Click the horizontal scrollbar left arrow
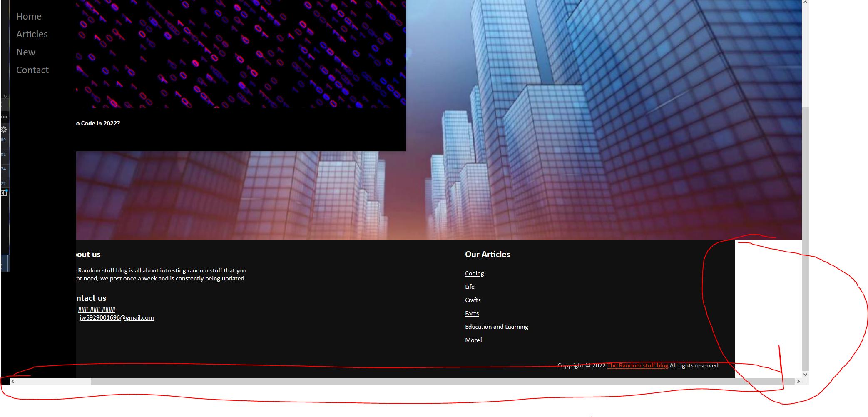The height and width of the screenshot is (417, 868). point(13,381)
